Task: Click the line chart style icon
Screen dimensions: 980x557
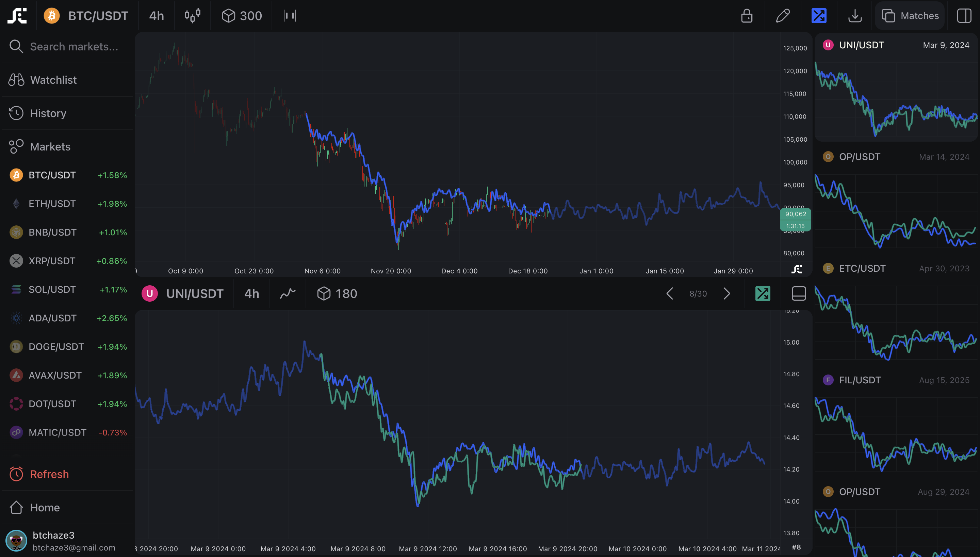Action: pos(288,293)
